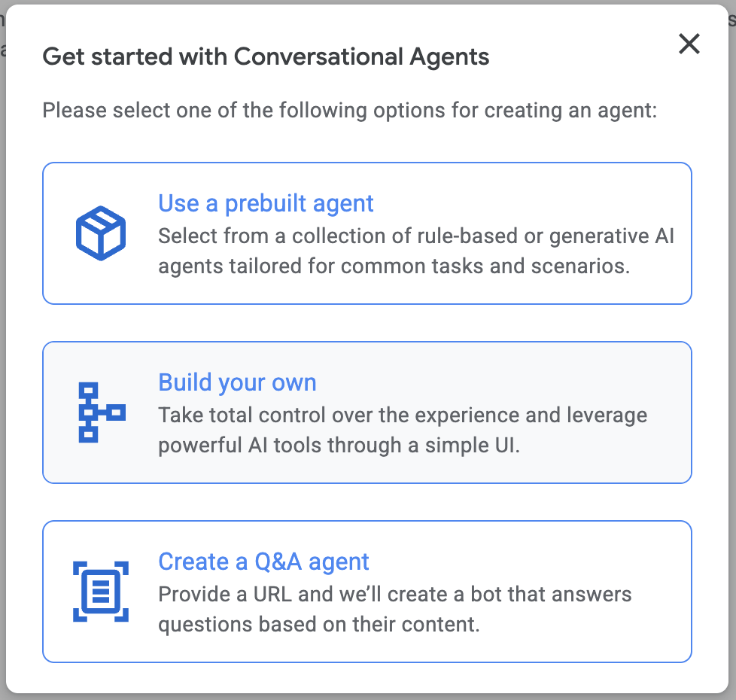Click the "Select from a collection" description line
The width and height of the screenshot is (736, 700).
(x=415, y=236)
